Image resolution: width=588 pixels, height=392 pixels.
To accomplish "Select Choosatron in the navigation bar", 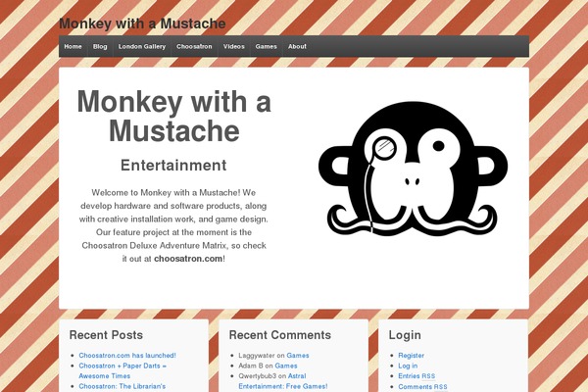I will (x=194, y=46).
